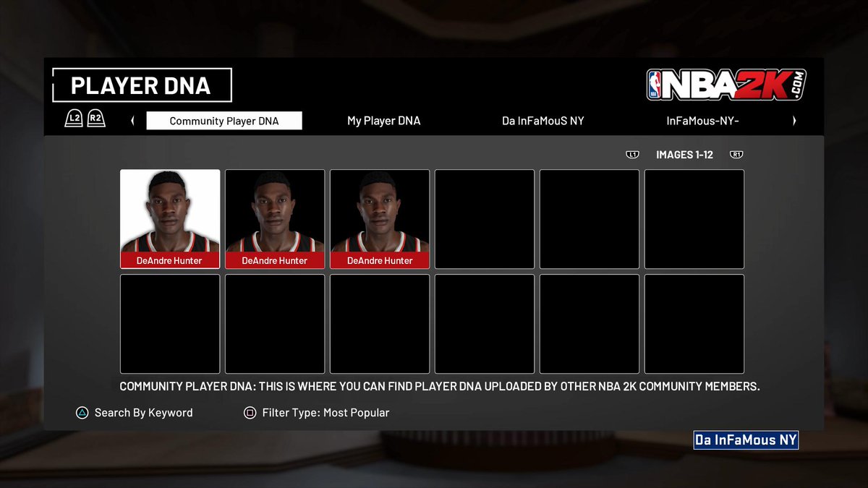Image resolution: width=868 pixels, height=488 pixels.
Task: Open the InFaMous-NY- tab
Action: [x=702, y=121]
